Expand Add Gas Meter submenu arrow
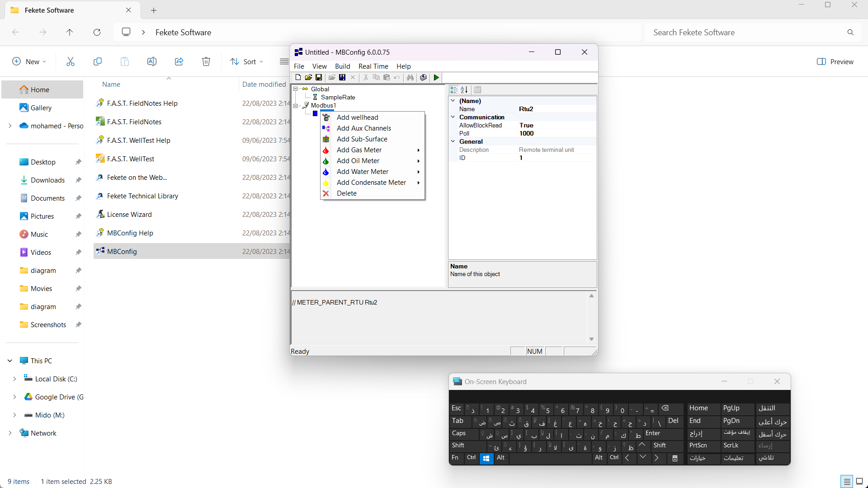Screen dimensions: 868x488 pos(419,150)
